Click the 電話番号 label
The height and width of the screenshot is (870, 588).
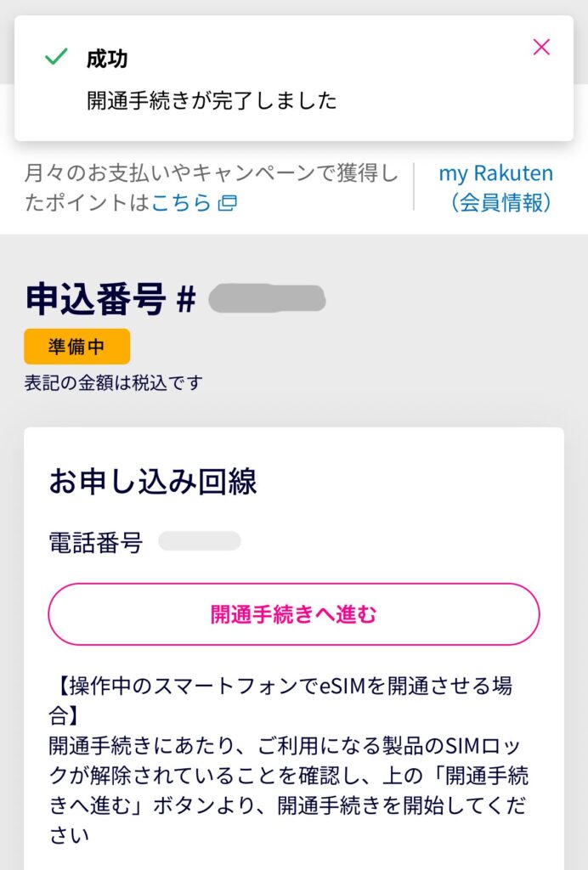pos(95,542)
